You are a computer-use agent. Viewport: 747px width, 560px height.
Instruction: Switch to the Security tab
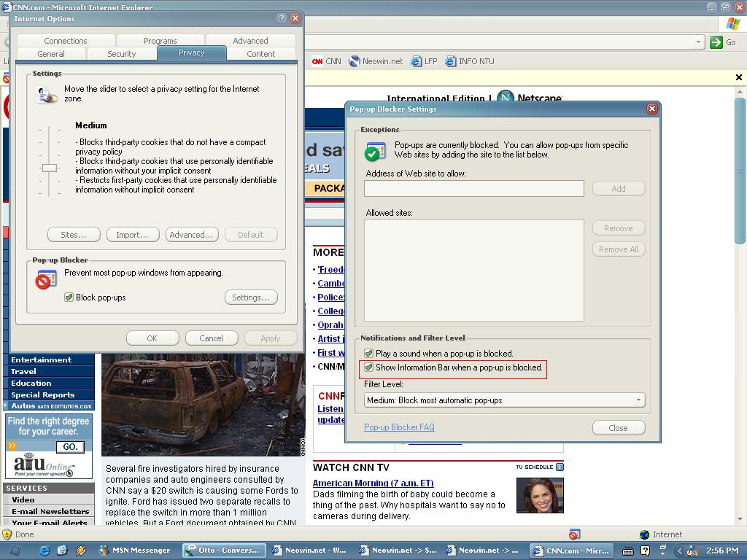coord(122,54)
